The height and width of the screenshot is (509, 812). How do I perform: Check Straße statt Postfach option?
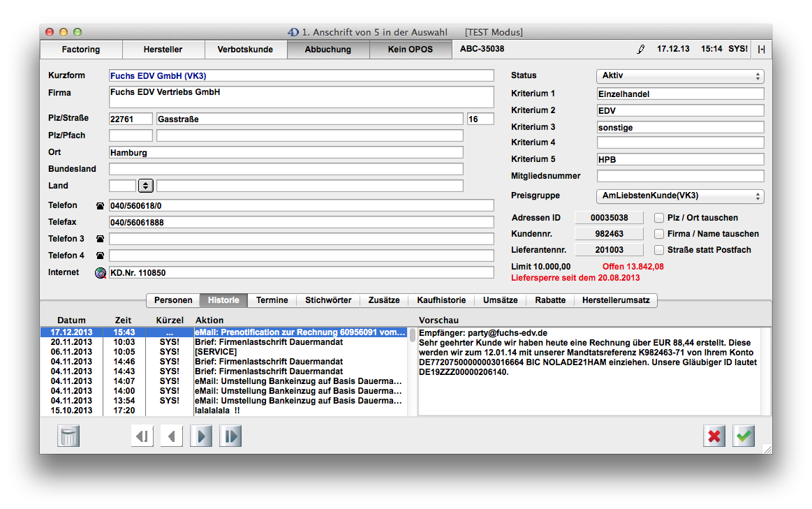point(658,250)
